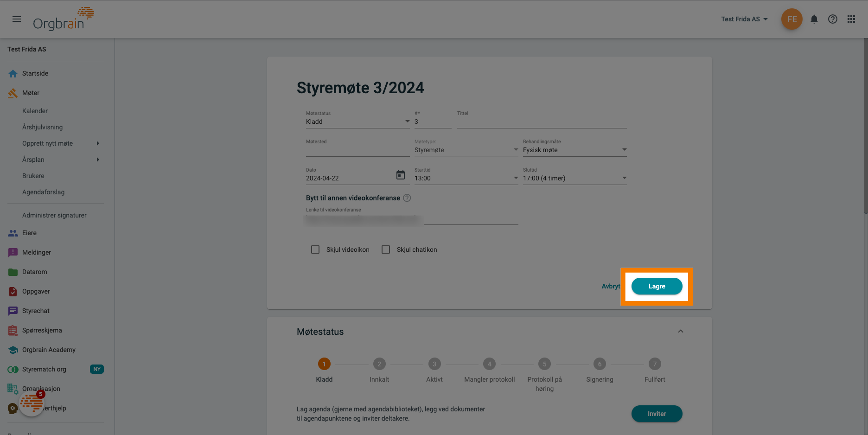The height and width of the screenshot is (435, 868).
Task: Open the Møtetype Styremøte dropdown
Action: 466,150
